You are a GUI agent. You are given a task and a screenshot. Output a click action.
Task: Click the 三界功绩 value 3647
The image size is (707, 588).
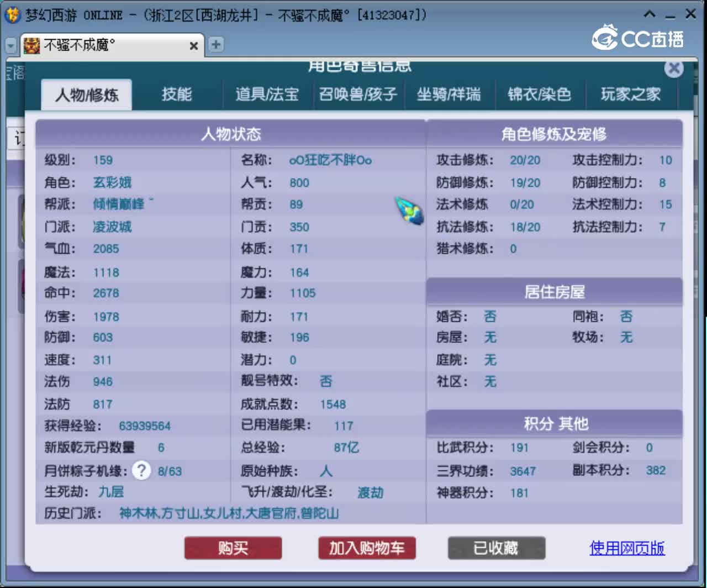pyautogui.click(x=523, y=471)
